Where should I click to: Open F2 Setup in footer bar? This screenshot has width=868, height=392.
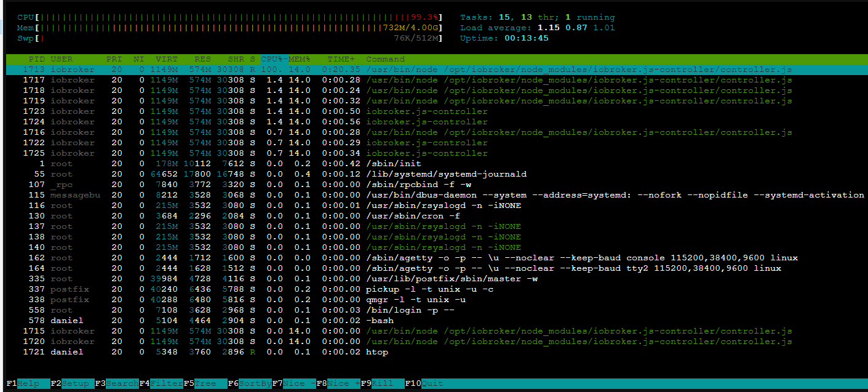[x=72, y=383]
